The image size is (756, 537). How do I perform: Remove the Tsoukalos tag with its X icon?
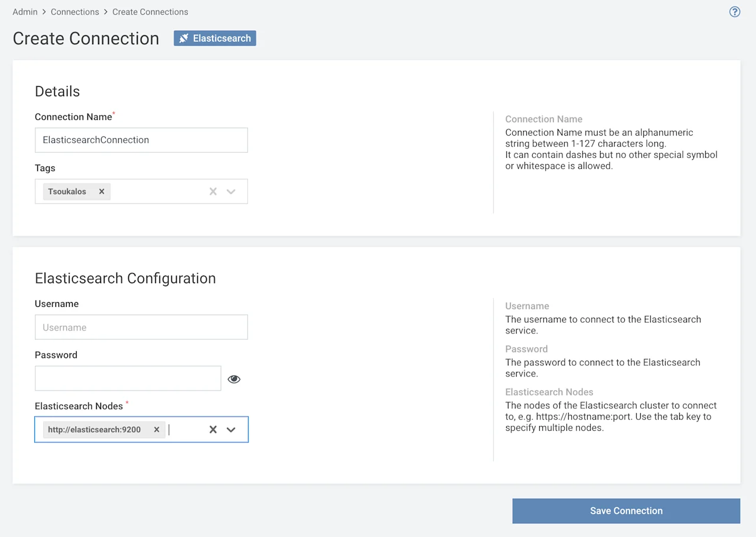coord(101,191)
